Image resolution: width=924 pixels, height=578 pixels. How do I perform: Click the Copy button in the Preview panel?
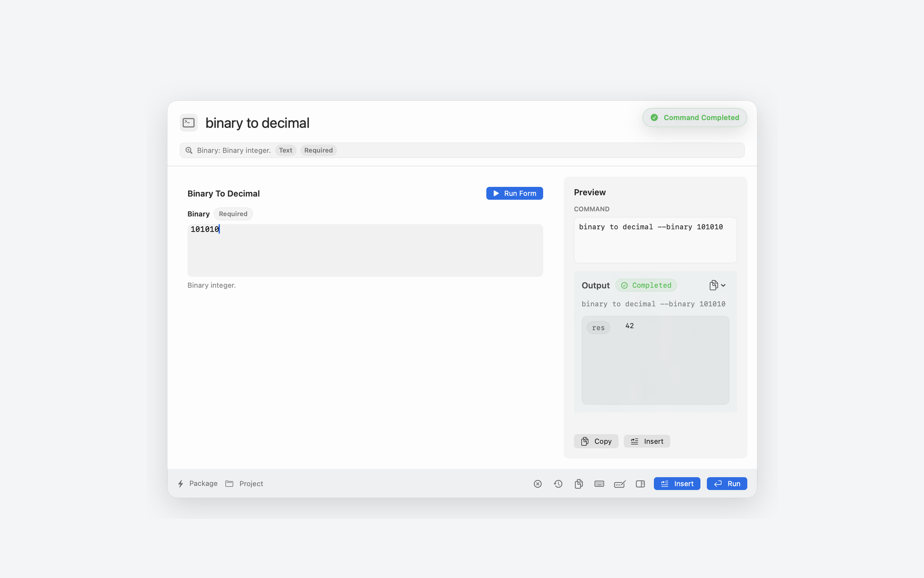pyautogui.click(x=596, y=441)
